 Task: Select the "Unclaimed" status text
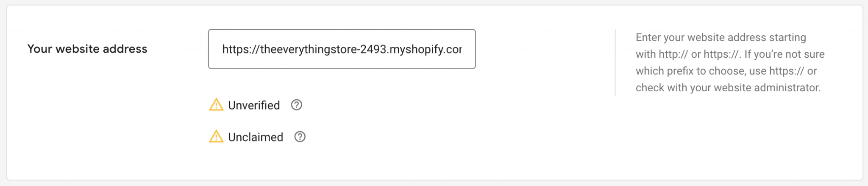[x=256, y=137]
